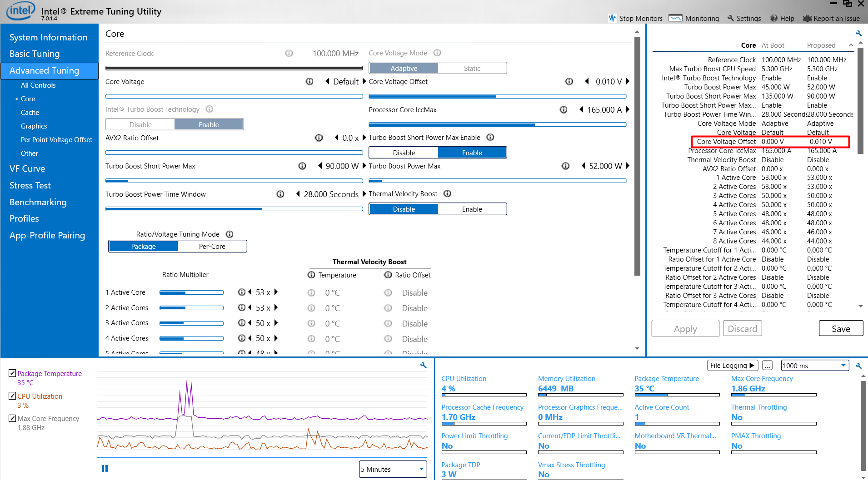The image size is (868, 480).
Task: Open the Monitoring view
Action: (694, 18)
